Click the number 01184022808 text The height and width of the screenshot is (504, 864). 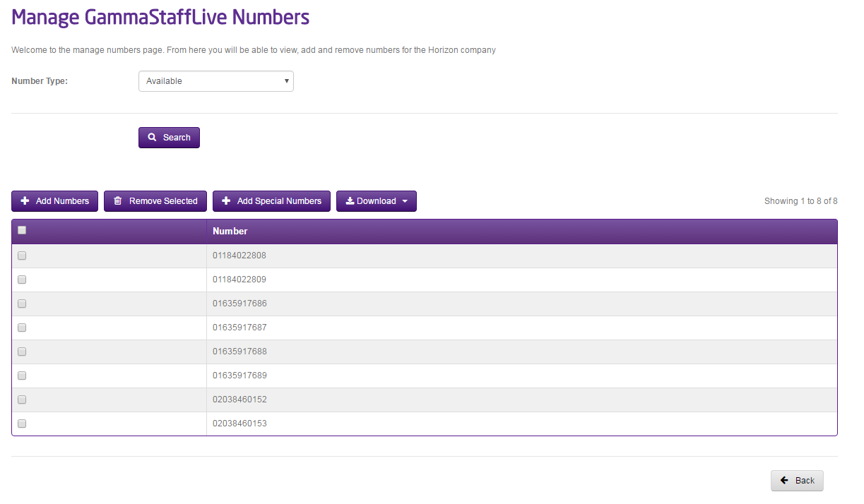tap(239, 256)
